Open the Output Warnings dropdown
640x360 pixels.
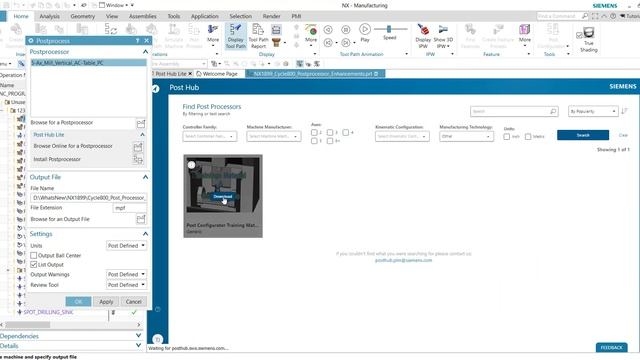tap(126, 274)
